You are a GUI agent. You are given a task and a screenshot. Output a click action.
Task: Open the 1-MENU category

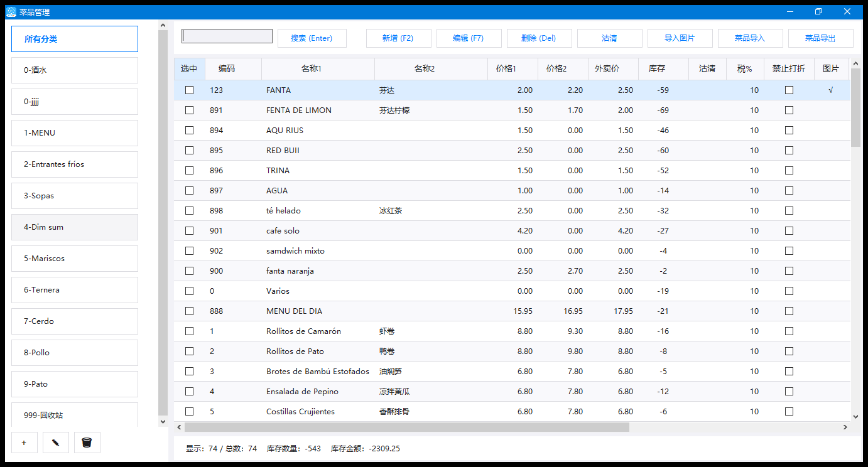coord(75,133)
